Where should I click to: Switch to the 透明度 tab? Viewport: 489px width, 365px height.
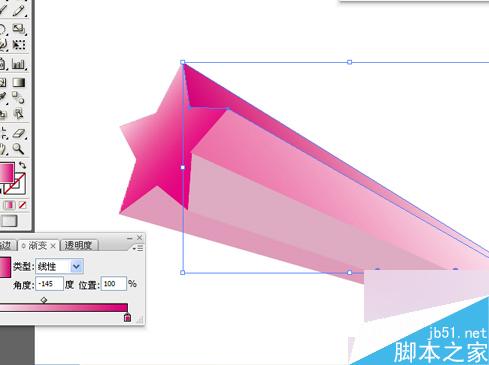[78, 246]
